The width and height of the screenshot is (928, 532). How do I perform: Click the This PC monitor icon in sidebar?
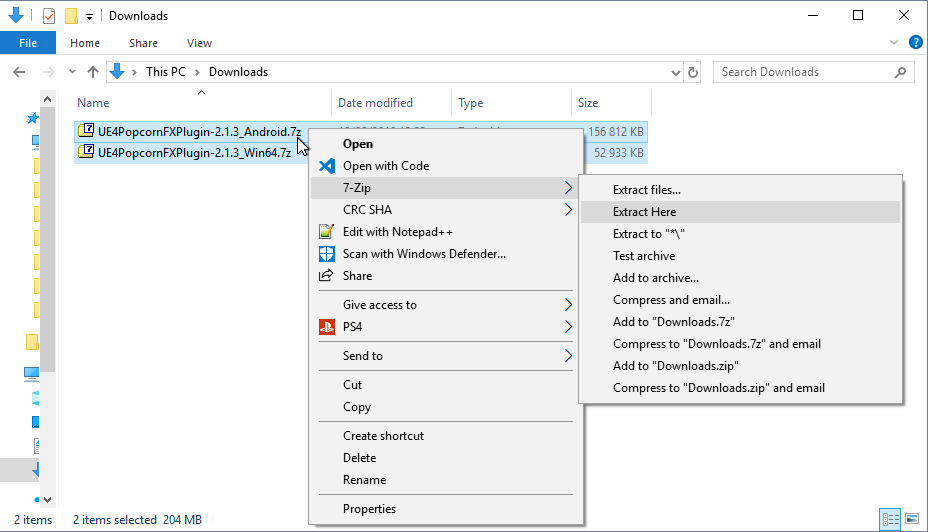[x=31, y=373]
